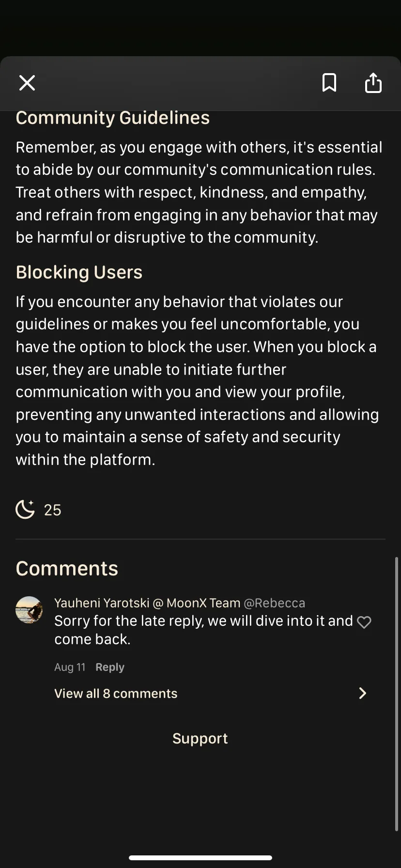Tap the @Rebecca mention
This screenshot has width=401, height=868.
[x=274, y=603]
